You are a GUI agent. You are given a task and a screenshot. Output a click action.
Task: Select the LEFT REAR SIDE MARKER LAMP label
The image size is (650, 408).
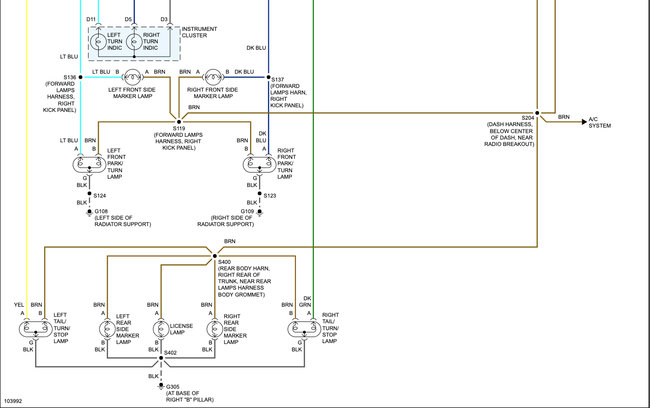click(x=127, y=329)
